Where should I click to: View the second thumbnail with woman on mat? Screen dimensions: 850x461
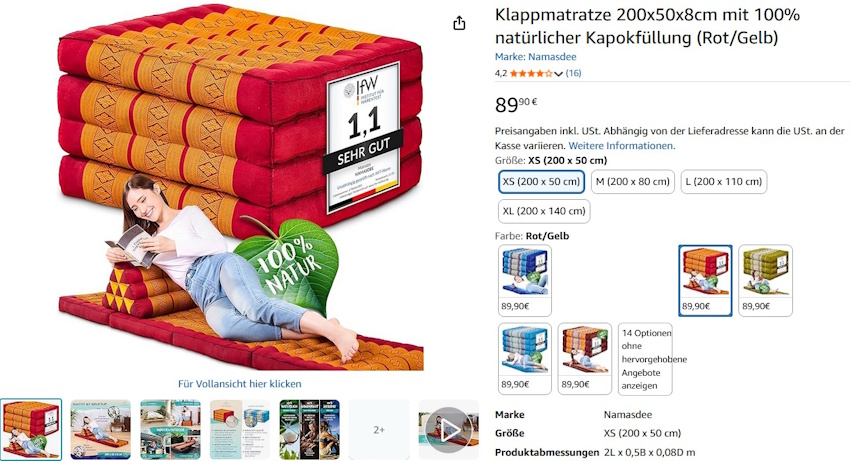point(101,430)
